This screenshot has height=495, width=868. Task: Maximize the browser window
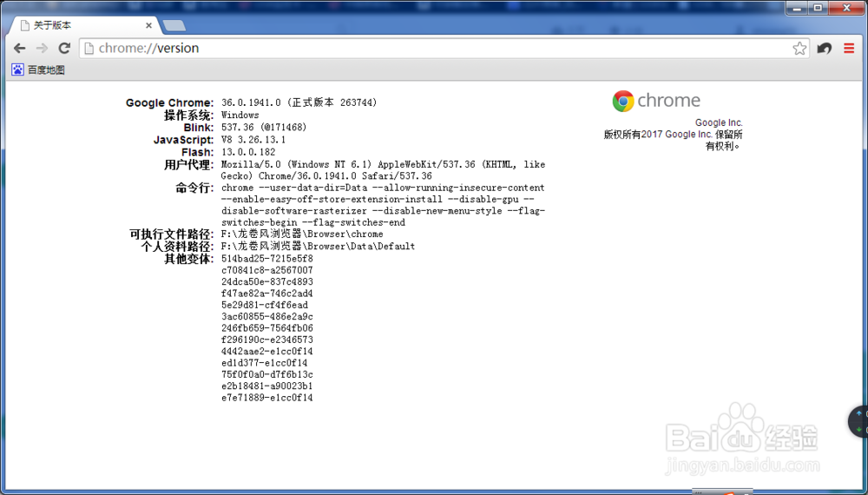819,8
